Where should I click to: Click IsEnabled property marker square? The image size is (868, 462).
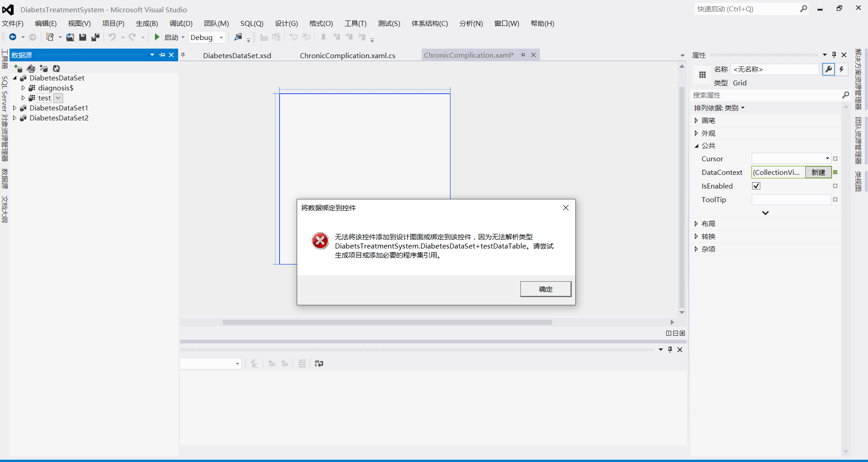pyautogui.click(x=835, y=186)
